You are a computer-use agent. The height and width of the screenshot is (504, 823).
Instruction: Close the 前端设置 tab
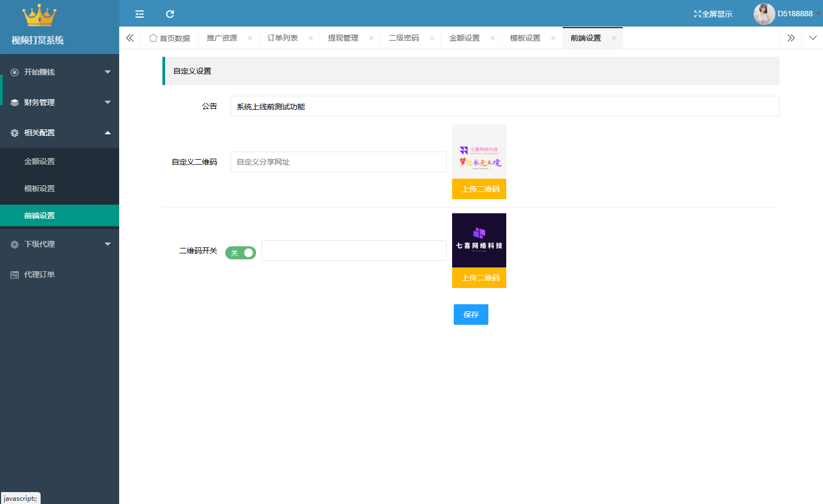(x=614, y=38)
